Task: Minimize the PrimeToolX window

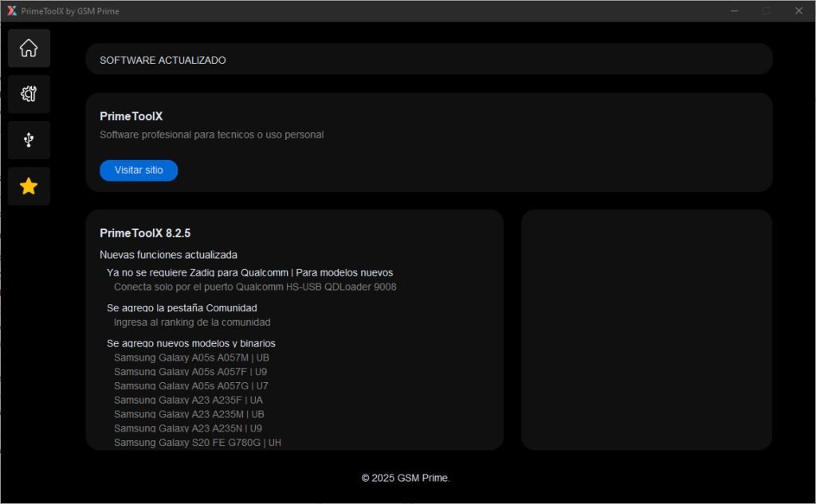Action: 734,11
